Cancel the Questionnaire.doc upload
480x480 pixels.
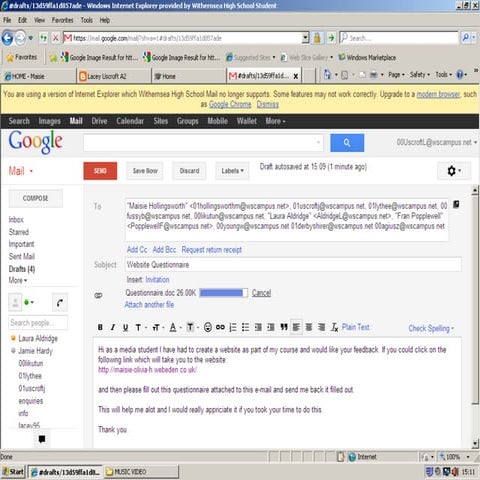(261, 293)
